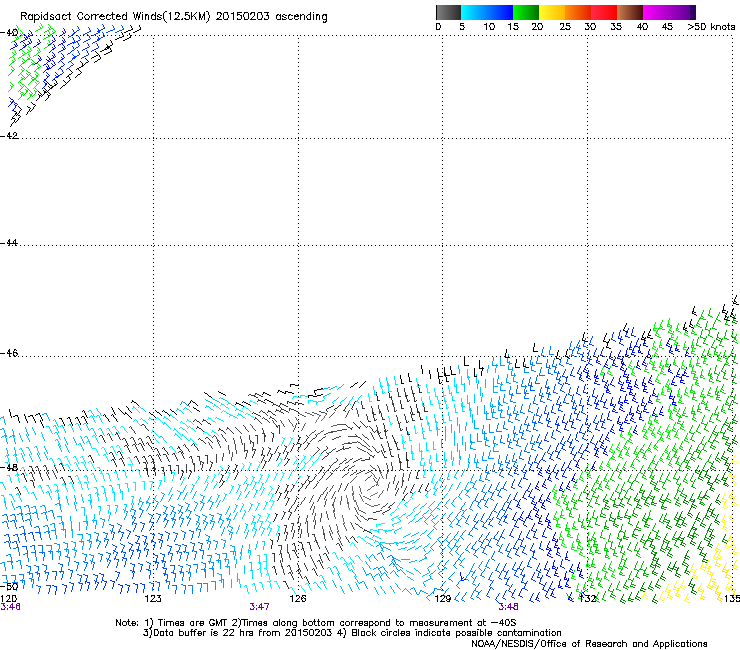740x650 pixels.
Task: Click the dark purple 45-50 knots swatch
Action: click(682, 12)
